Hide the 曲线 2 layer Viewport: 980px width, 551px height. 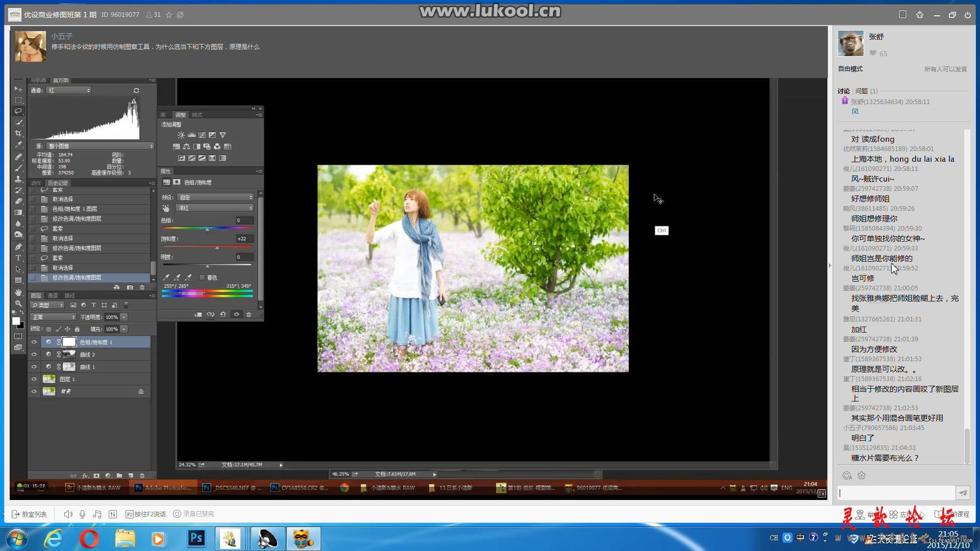[34, 355]
